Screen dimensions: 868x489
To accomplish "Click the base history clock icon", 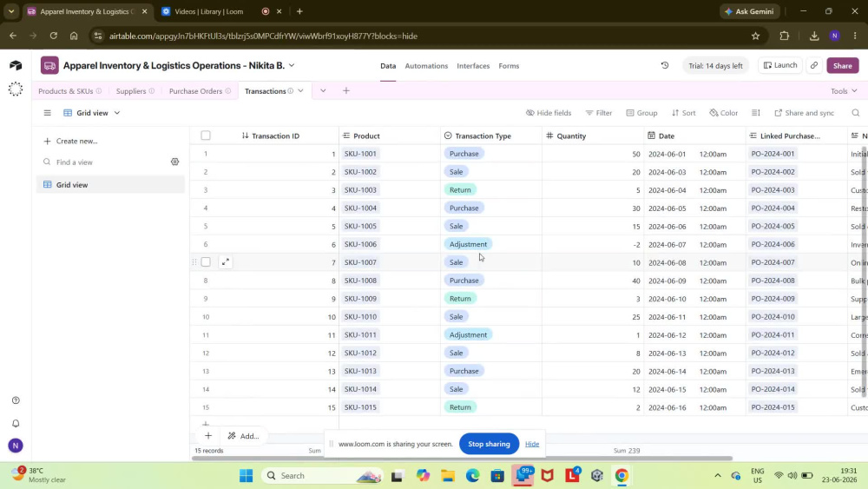I will click(x=665, y=65).
